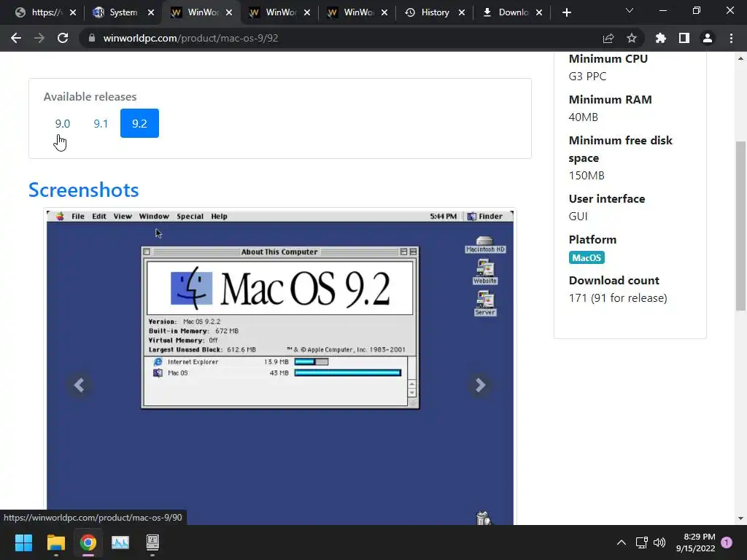
Task: Click the page vertical scrollbar thumb
Action: pos(740,226)
